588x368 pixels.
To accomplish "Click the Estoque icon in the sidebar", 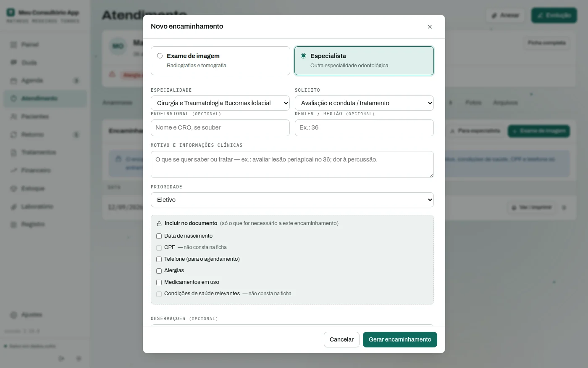I will pos(13,188).
